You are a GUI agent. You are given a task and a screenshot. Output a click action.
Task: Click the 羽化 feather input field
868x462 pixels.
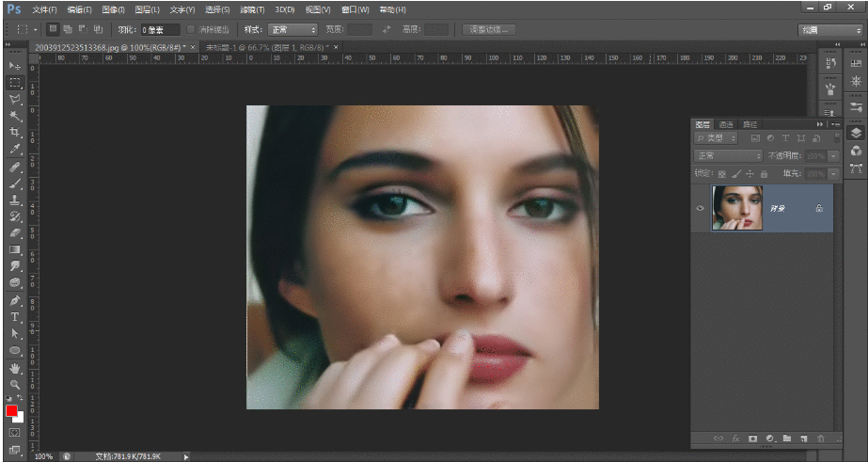point(159,29)
